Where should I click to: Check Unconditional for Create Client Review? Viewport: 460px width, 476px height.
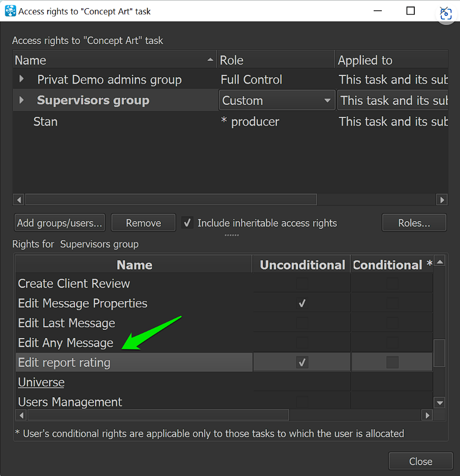[302, 283]
